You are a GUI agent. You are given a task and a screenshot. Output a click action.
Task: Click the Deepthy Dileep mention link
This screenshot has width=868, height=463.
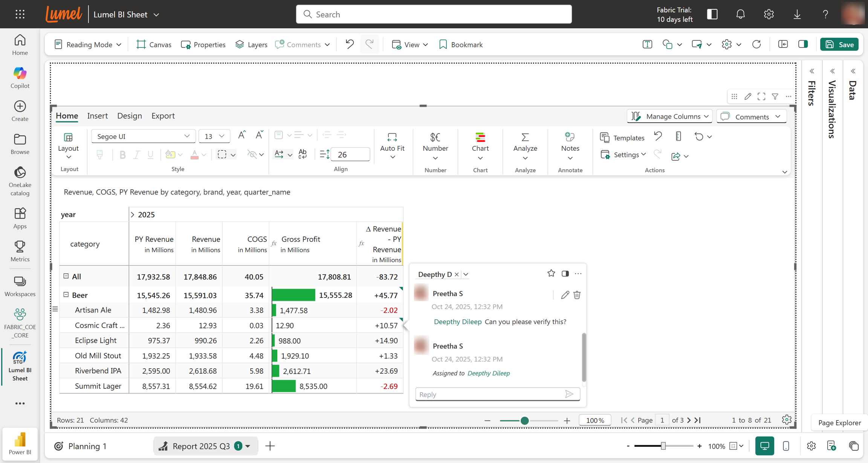coord(457,322)
